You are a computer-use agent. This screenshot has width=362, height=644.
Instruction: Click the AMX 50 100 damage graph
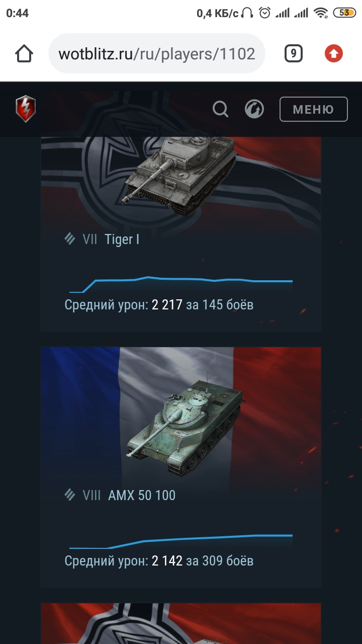tap(181, 541)
